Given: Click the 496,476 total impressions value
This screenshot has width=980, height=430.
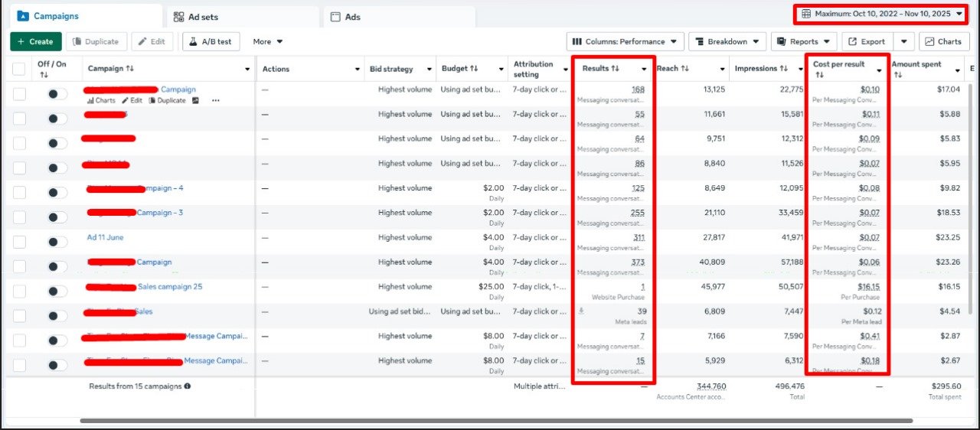Looking at the screenshot, I should click(789, 386).
